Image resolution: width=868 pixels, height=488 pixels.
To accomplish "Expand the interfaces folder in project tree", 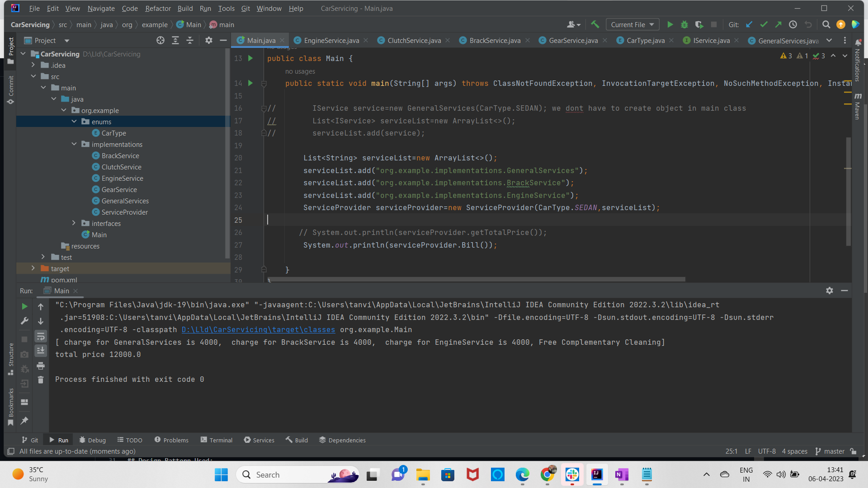I will tap(74, 223).
